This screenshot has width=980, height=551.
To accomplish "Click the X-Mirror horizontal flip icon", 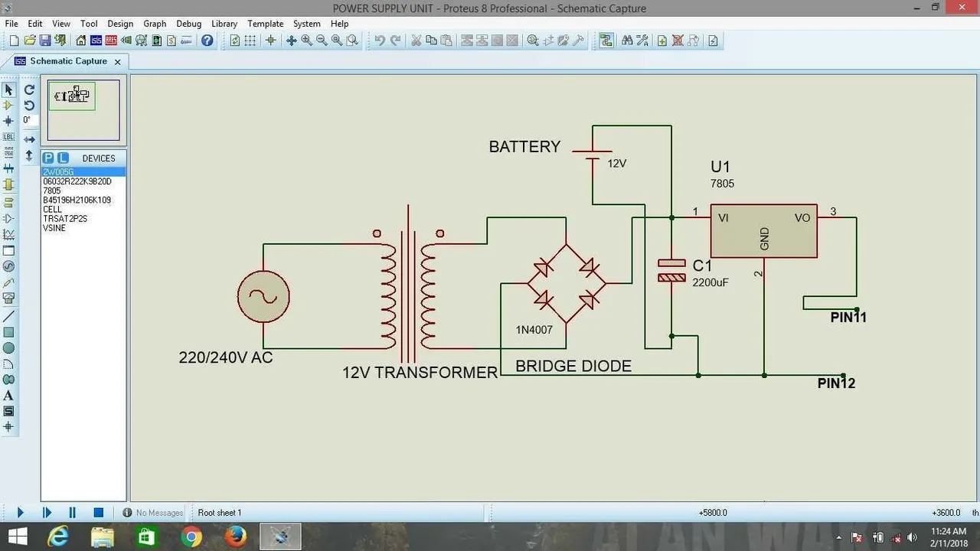I will click(x=29, y=139).
